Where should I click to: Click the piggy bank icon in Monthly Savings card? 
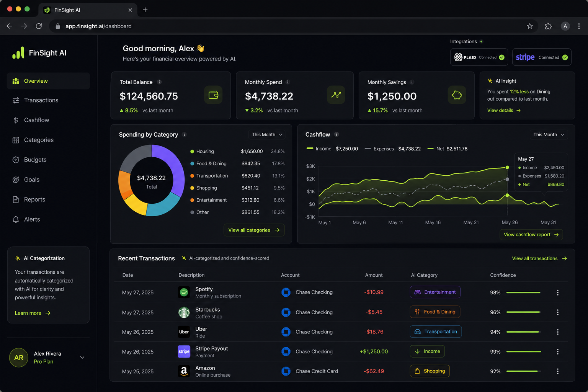point(457,95)
